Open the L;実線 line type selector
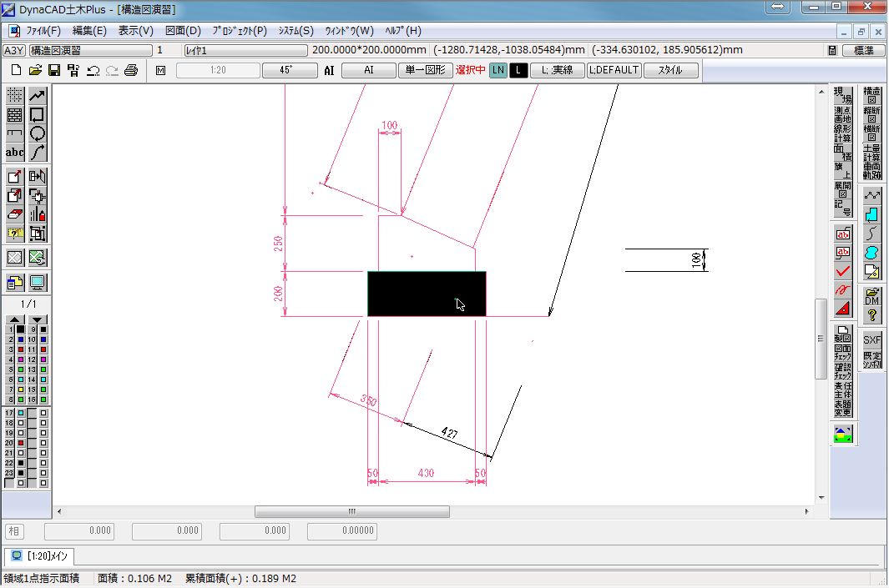This screenshot has height=588, width=889. tap(558, 70)
